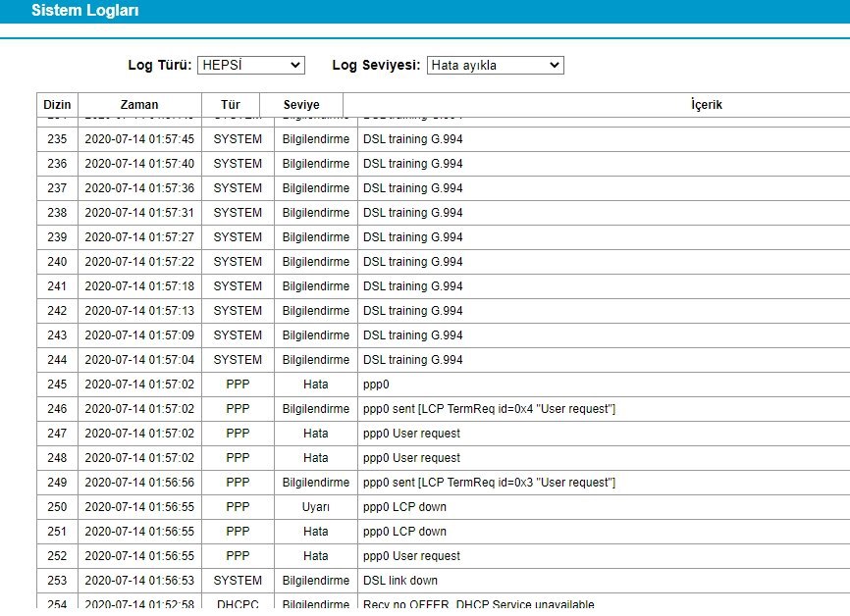The width and height of the screenshot is (850, 616).
Task: Click the Dizin column header
Action: click(x=57, y=105)
